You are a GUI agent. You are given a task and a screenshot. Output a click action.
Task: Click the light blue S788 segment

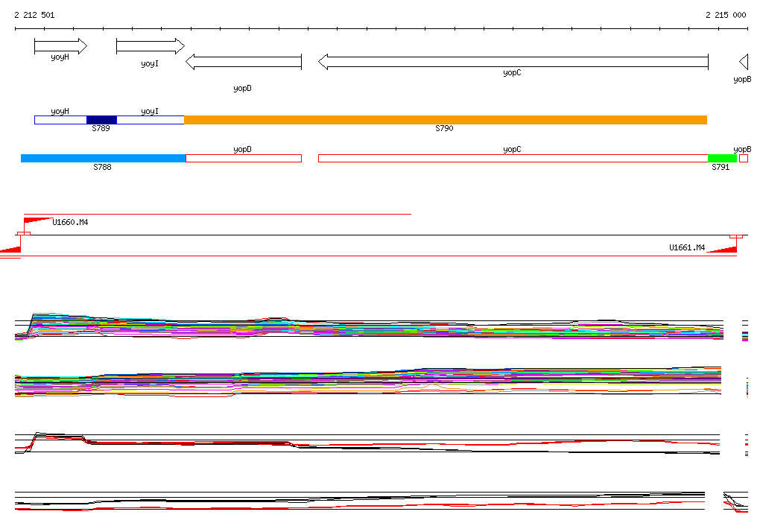coord(103,158)
